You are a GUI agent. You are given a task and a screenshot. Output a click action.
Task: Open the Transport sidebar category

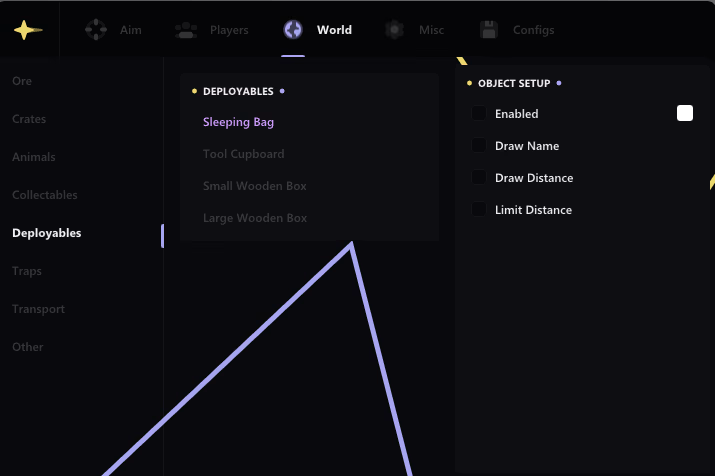click(x=38, y=309)
